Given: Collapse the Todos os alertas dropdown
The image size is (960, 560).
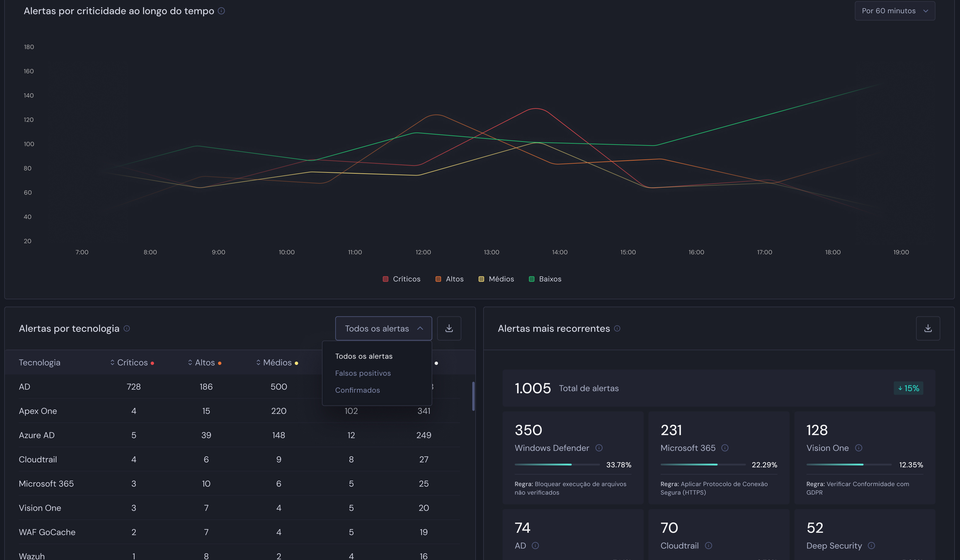Looking at the screenshot, I should [x=383, y=328].
